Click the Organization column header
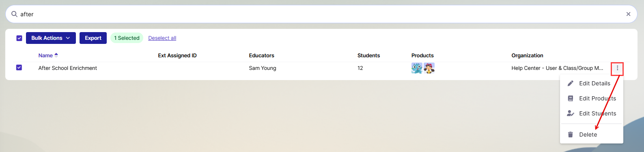Screen dimensions: 644x152 (x=527, y=55)
